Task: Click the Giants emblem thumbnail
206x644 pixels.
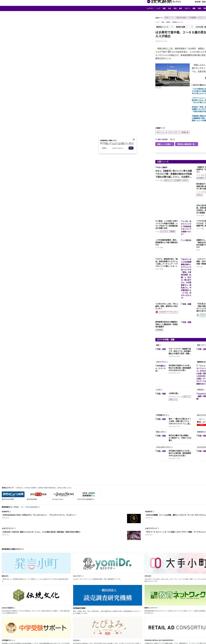Action: coord(134,519)
